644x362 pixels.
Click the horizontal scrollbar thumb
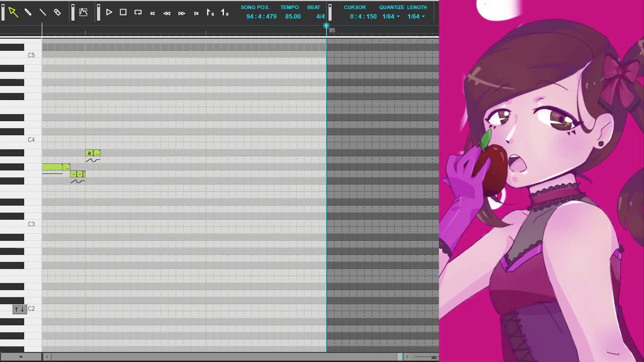click(400, 357)
